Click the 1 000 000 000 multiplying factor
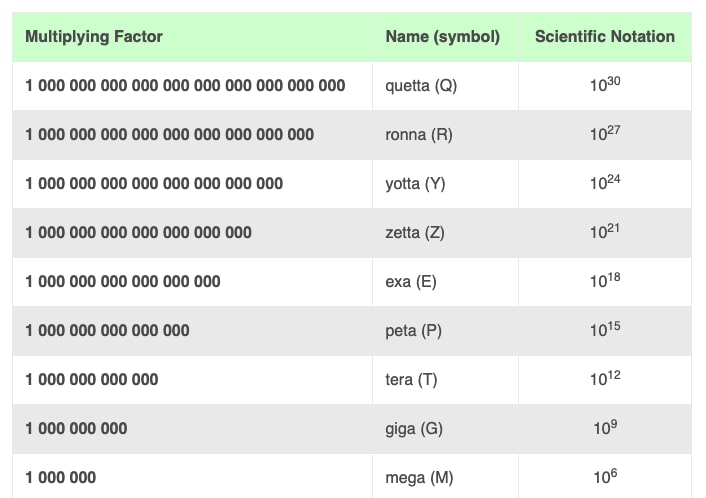706x498 pixels. [76, 428]
